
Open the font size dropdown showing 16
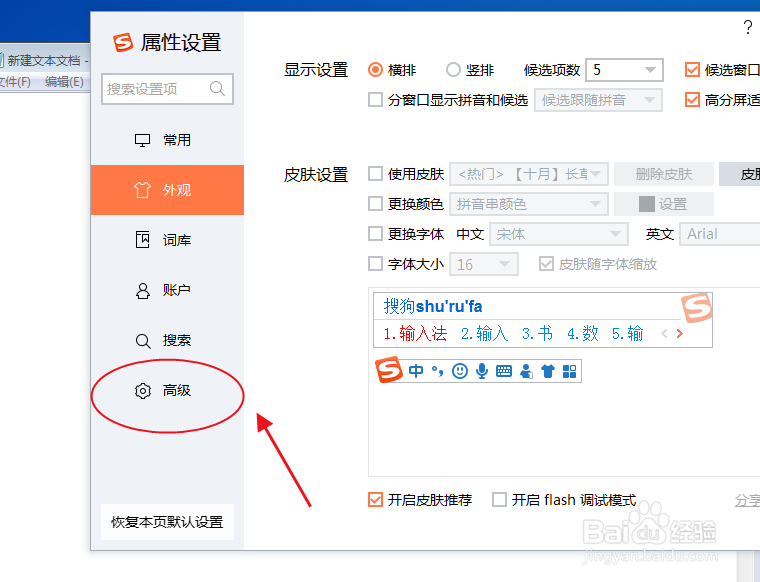tap(484, 264)
